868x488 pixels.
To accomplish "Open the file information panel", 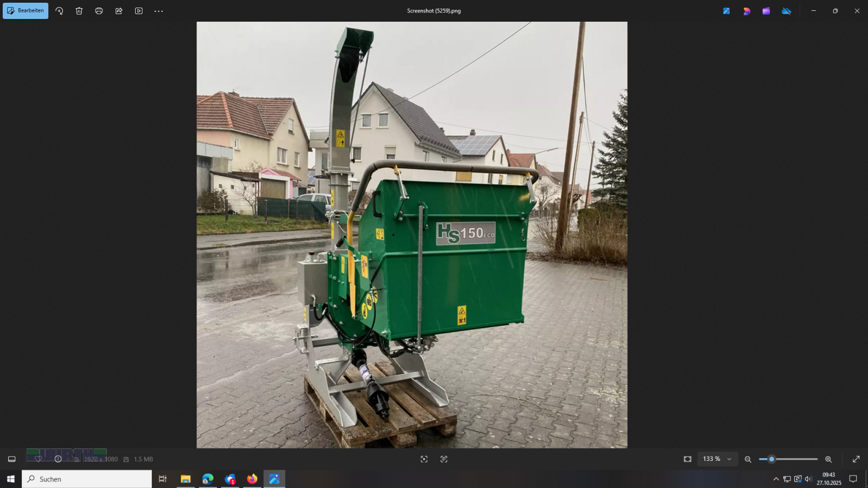I will (58, 459).
